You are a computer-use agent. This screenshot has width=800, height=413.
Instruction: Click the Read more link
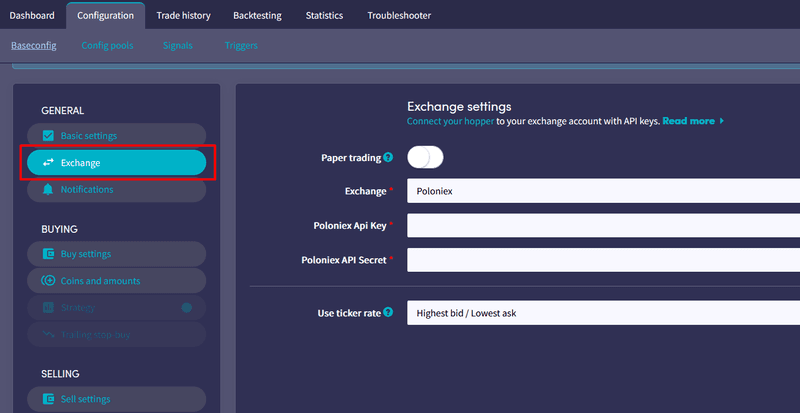(688, 122)
